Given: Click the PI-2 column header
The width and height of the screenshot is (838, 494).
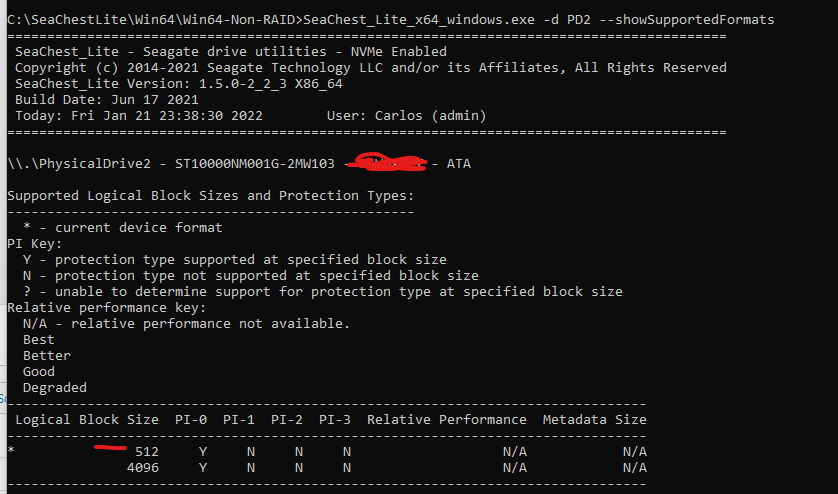Looking at the screenshot, I should point(286,420).
